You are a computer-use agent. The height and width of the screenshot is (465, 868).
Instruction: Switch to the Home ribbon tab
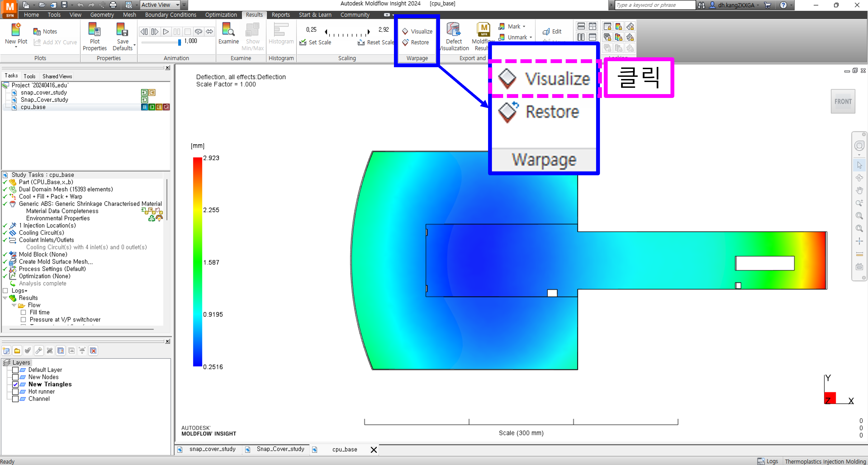pyautogui.click(x=31, y=15)
